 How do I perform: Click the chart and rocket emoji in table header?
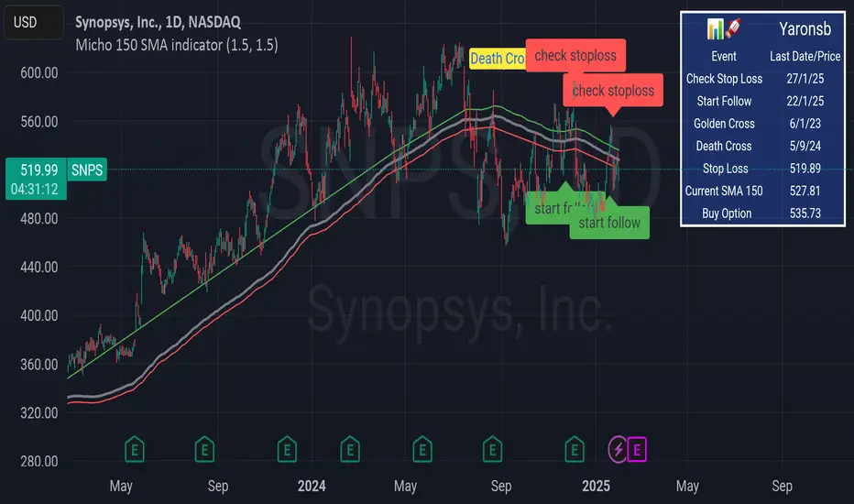click(x=724, y=28)
